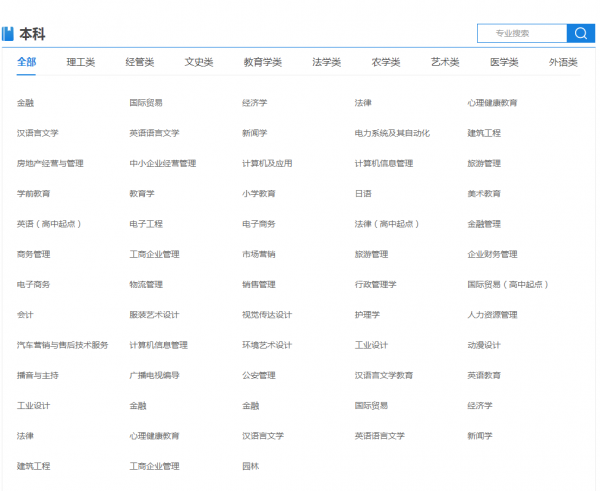Select the 动漫设计 major
Image resolution: width=600 pixels, height=491 pixels.
coord(484,345)
